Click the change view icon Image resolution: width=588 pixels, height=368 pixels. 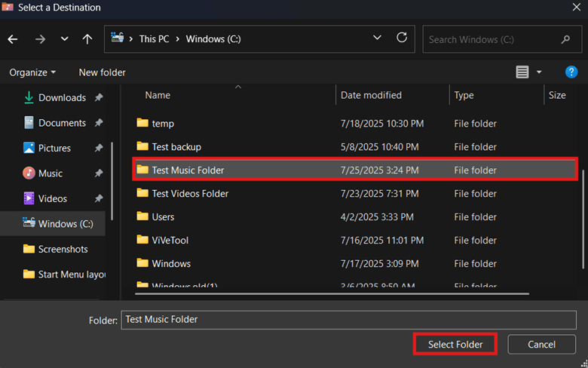pyautogui.click(x=522, y=72)
